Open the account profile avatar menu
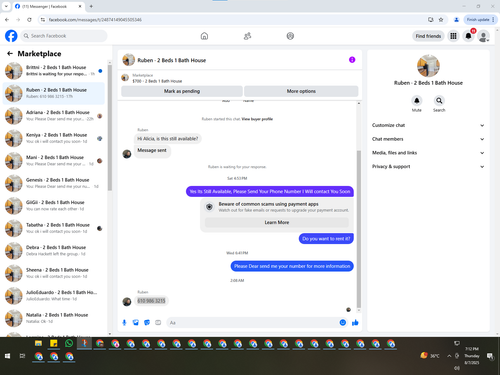 [x=483, y=36]
